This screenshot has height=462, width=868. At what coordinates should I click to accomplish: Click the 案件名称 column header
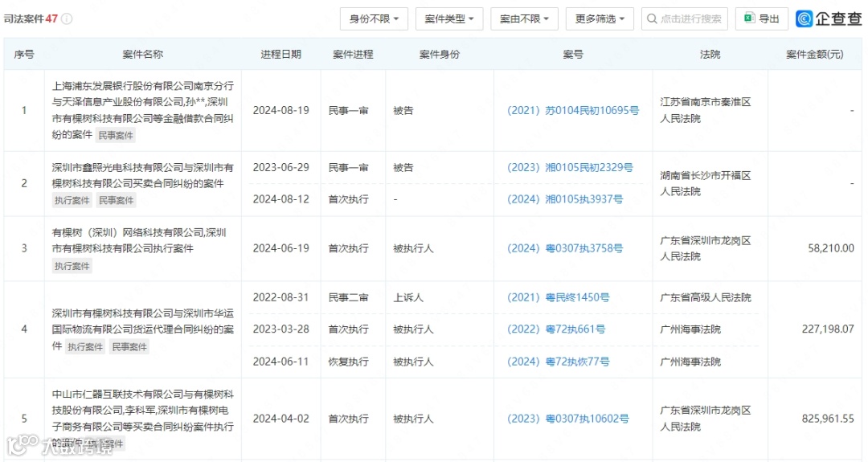click(143, 54)
